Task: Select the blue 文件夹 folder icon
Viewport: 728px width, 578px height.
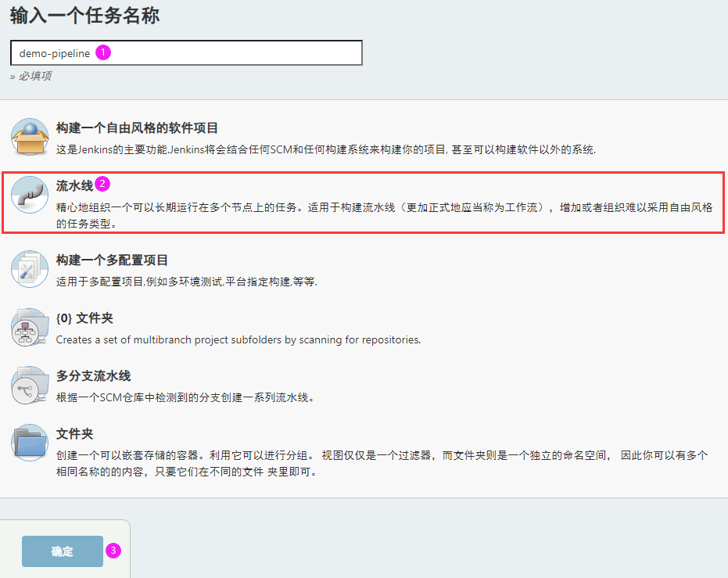Action: (30, 443)
